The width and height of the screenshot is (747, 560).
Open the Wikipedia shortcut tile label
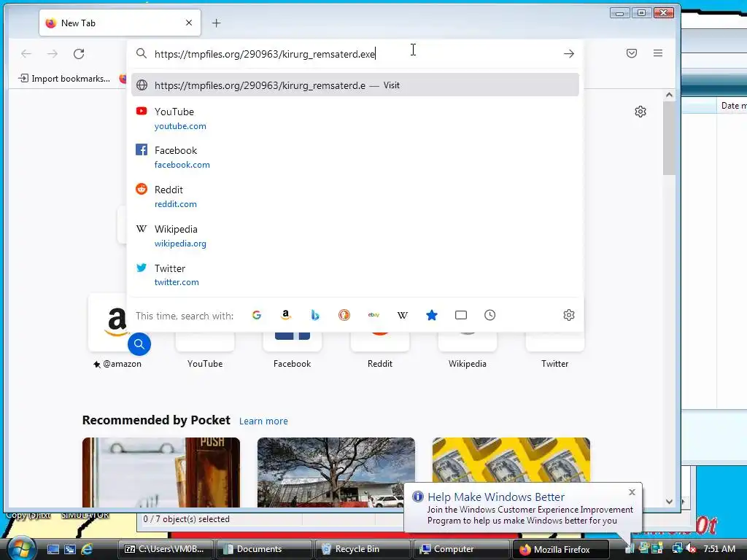(468, 364)
